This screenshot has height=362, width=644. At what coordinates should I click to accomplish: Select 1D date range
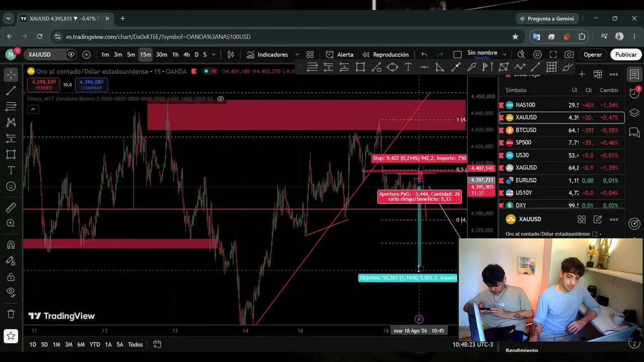click(x=33, y=344)
